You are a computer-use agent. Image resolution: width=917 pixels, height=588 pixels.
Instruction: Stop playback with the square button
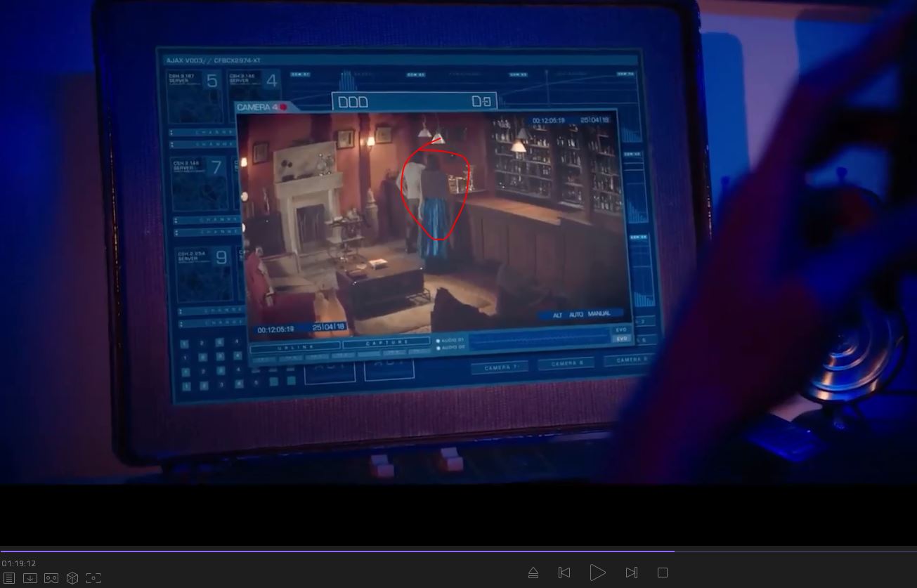click(x=662, y=573)
